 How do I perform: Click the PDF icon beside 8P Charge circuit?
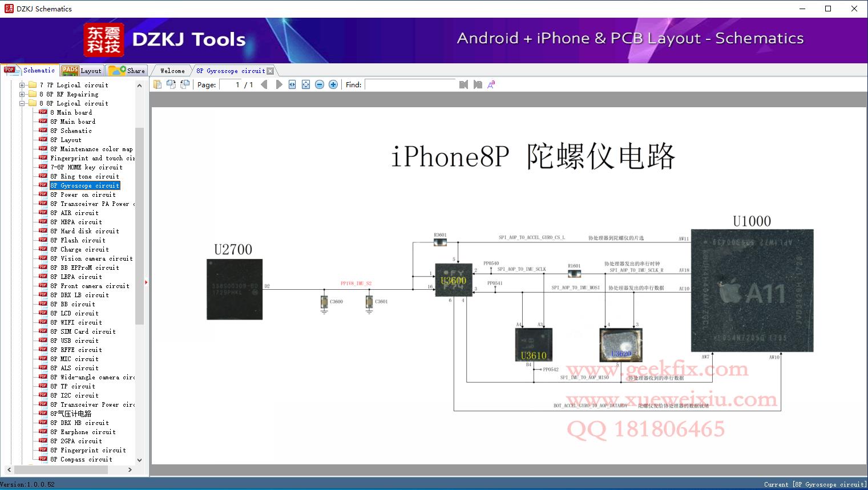pos(43,249)
